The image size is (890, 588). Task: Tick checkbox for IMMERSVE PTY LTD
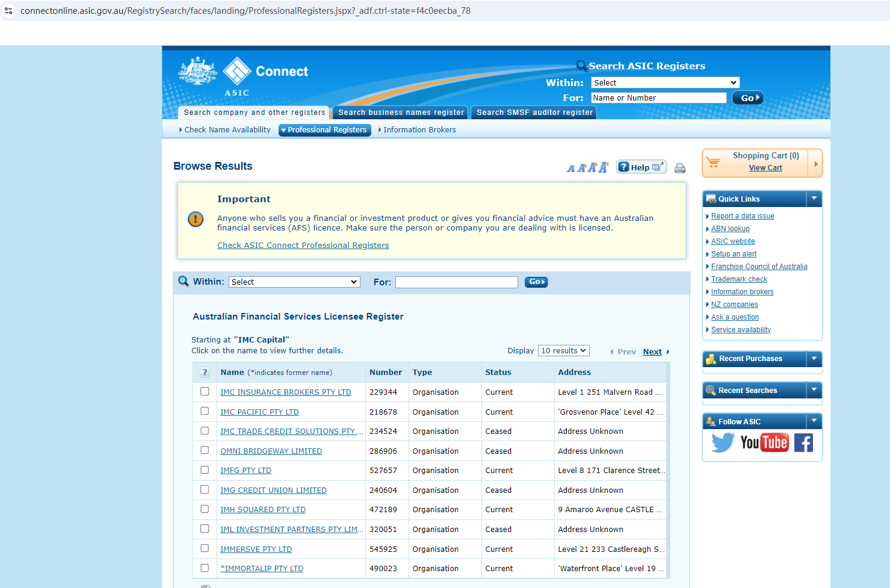[x=205, y=548]
